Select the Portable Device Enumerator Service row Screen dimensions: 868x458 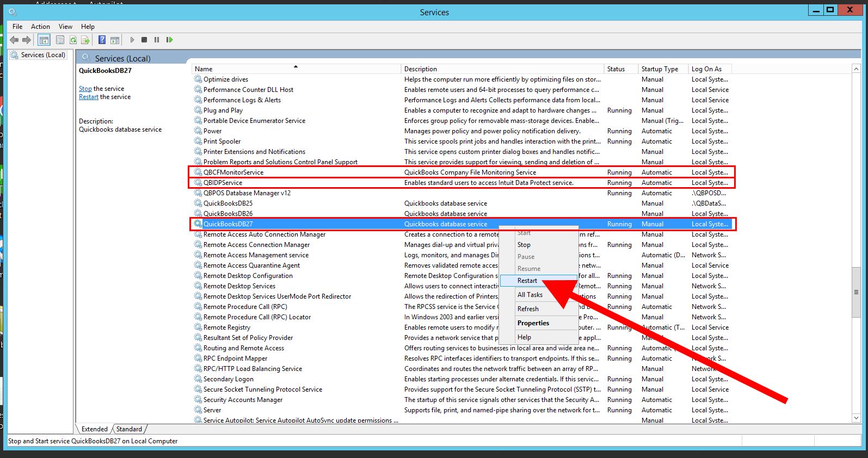pos(463,121)
